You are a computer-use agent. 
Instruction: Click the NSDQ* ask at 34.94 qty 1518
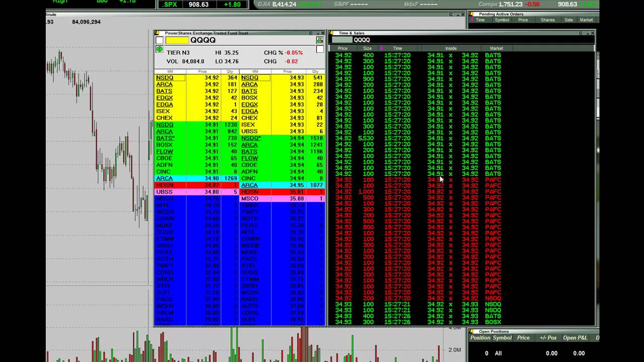[x=282, y=138]
